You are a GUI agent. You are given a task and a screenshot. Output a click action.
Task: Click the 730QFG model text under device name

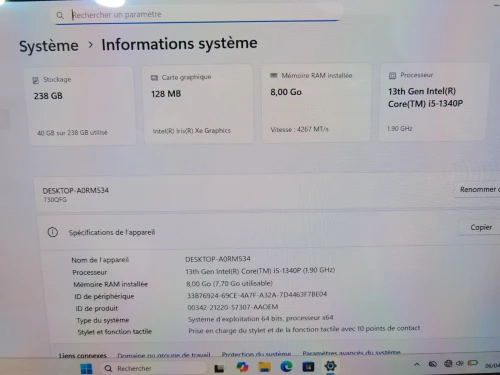click(55, 200)
